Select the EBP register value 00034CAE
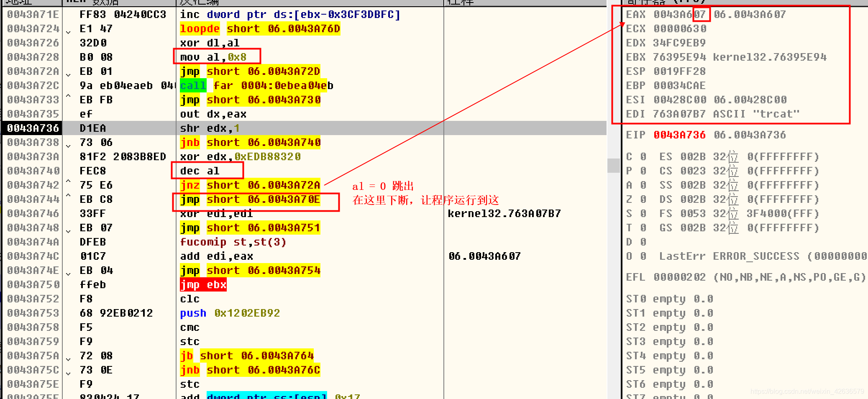Screen dimensions: 868x399 (x=680, y=86)
